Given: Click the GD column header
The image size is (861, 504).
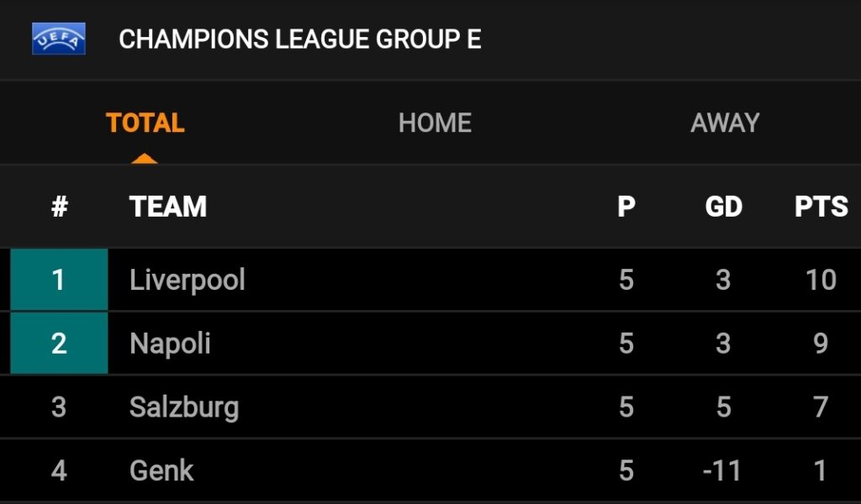Looking at the screenshot, I should pos(724,207).
